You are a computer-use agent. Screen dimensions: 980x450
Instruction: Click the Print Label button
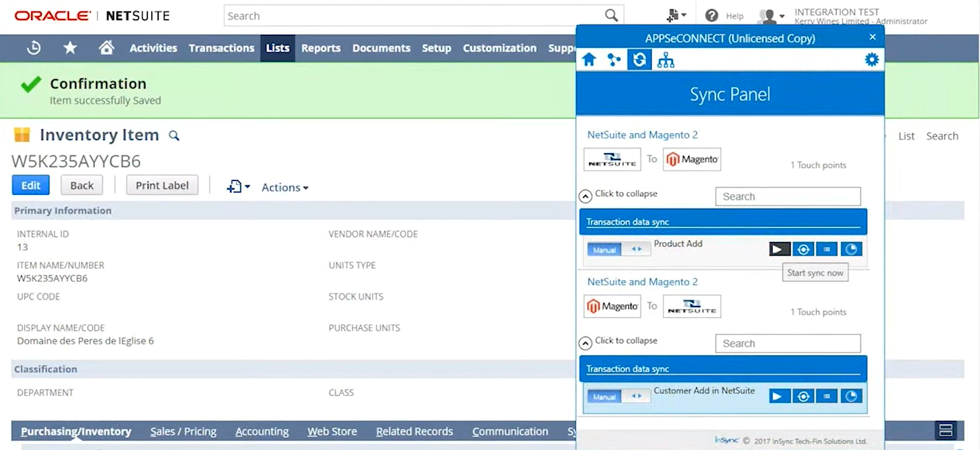point(162,185)
